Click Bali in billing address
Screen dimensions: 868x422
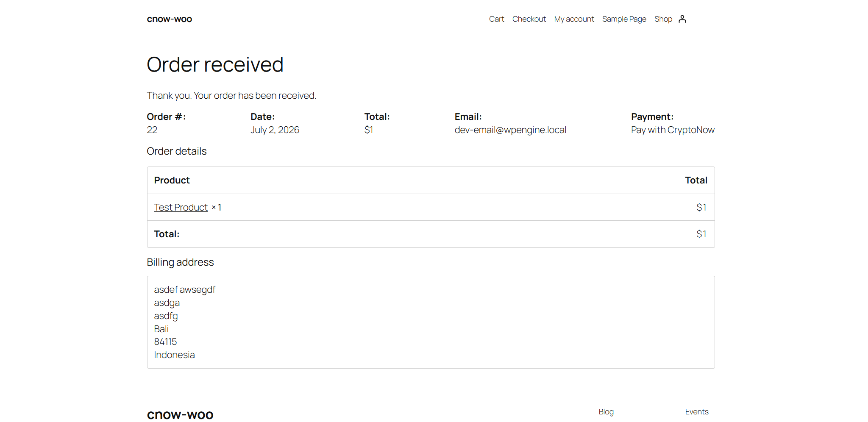coord(161,329)
